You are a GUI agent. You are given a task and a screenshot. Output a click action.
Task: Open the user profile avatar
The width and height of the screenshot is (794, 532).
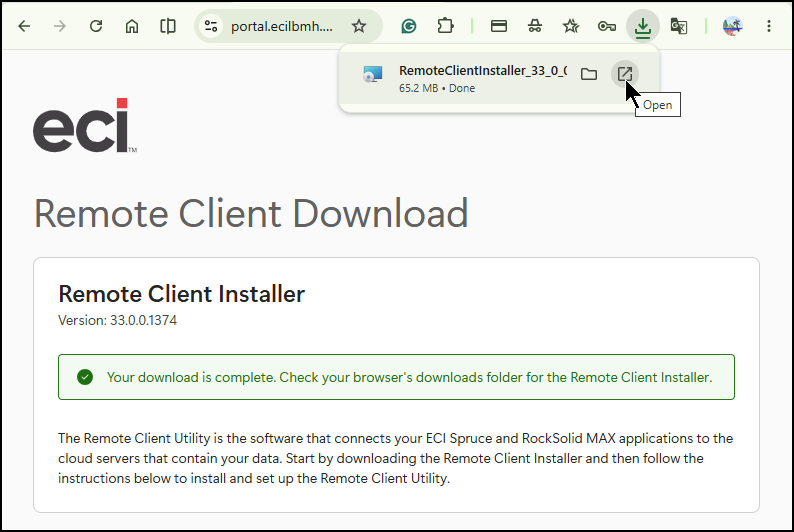click(732, 26)
